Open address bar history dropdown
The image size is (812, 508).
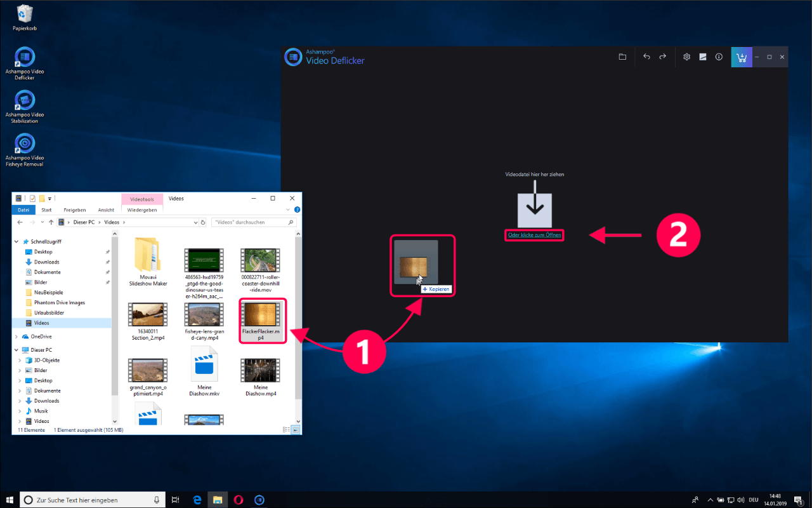click(x=195, y=223)
